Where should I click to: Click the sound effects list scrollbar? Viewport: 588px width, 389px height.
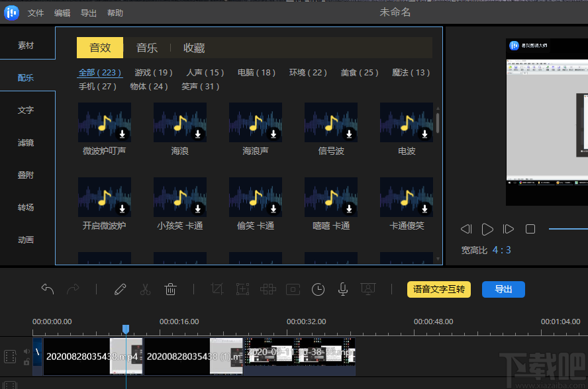click(x=438, y=122)
